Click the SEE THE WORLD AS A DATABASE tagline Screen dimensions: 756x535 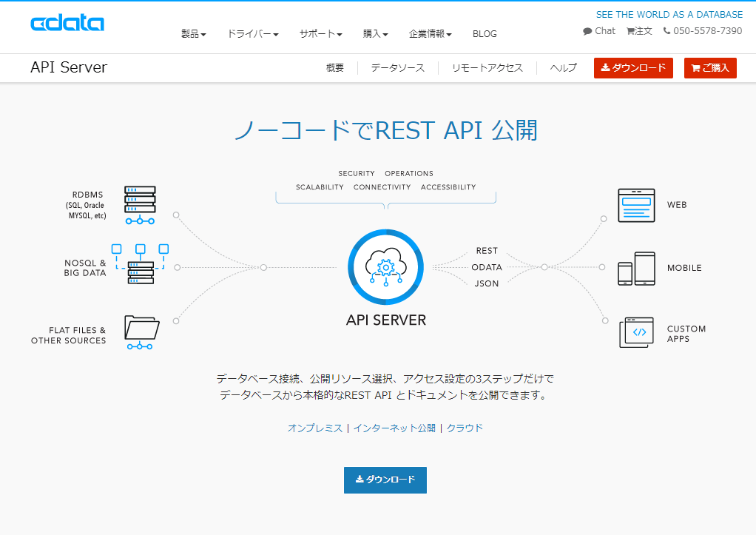click(669, 15)
